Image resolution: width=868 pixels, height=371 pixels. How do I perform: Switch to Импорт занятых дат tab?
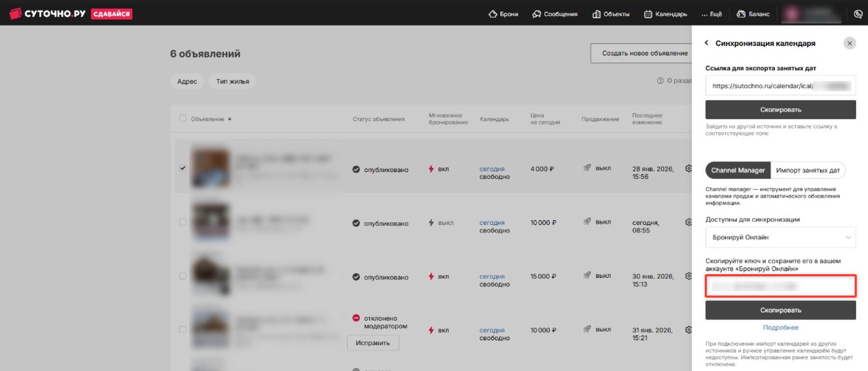807,170
